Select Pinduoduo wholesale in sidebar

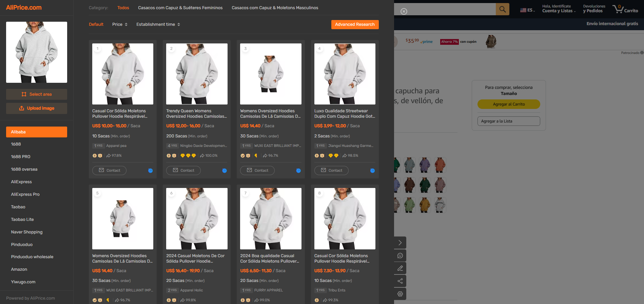pyautogui.click(x=37, y=257)
